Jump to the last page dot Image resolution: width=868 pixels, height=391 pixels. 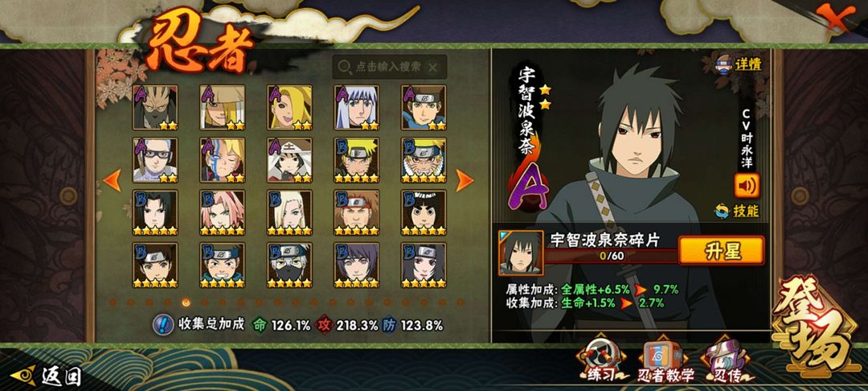pos(460,303)
